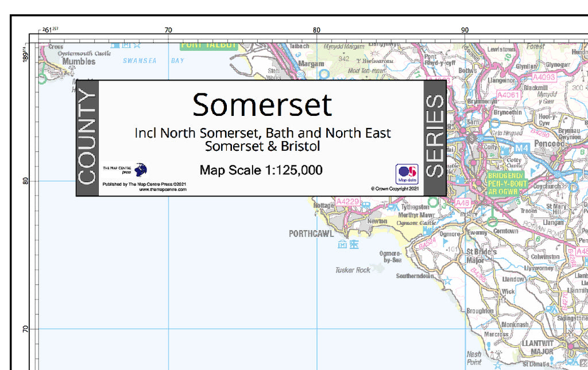Click the blue flag symbol near Ogmore

[x=444, y=241]
